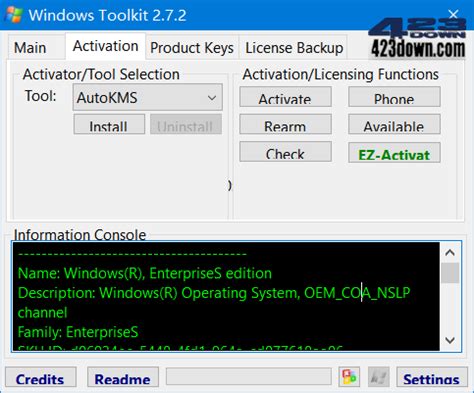Start the green EZ-Activator button

point(394,153)
